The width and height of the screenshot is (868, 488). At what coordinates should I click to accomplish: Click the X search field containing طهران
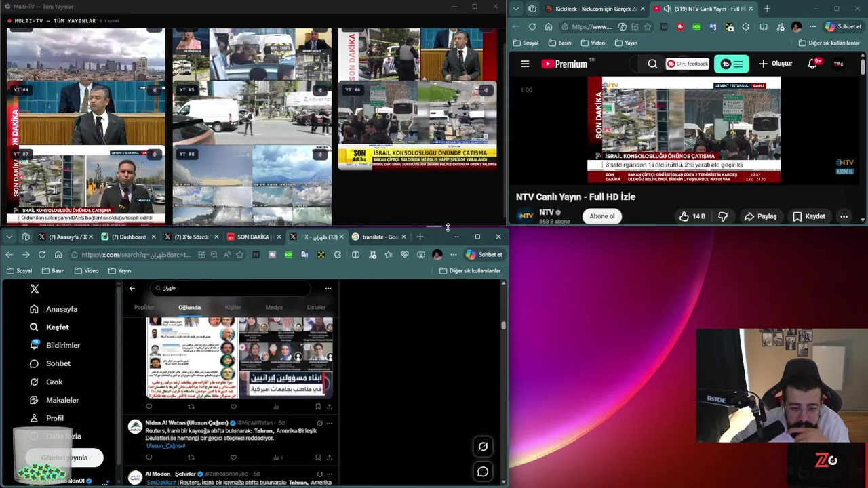(x=231, y=288)
